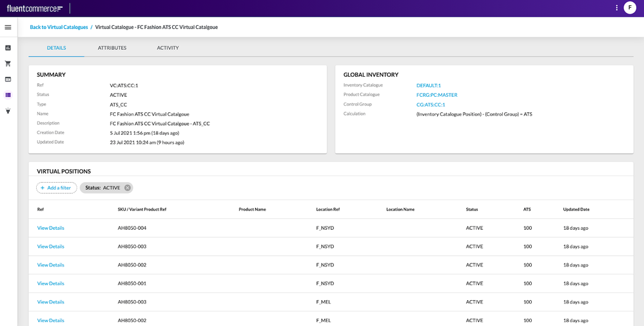Click the Updated Date column header
The image size is (644, 326).
coord(576,209)
